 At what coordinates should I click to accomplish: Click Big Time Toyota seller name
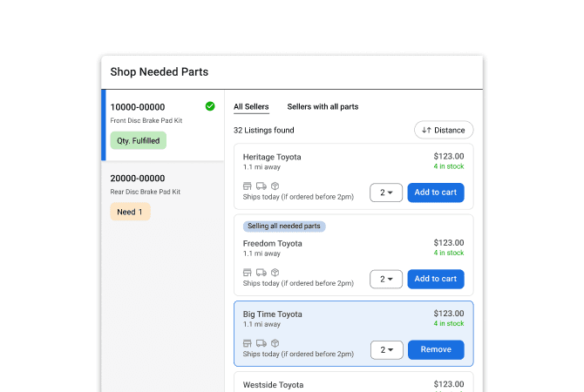tap(272, 314)
